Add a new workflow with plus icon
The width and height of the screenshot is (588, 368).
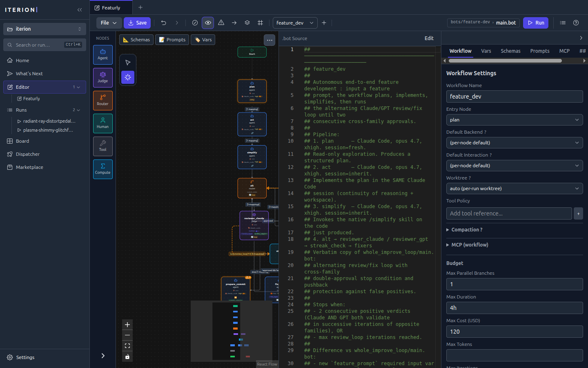pyautogui.click(x=324, y=23)
